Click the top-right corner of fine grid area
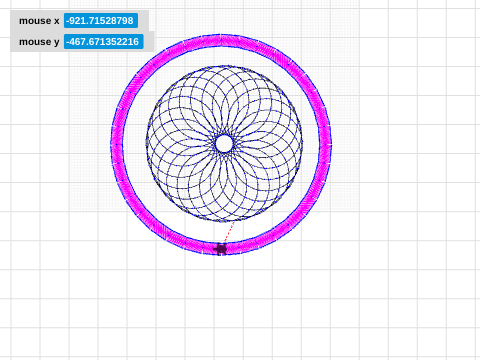The image size is (480, 360). 359,1
